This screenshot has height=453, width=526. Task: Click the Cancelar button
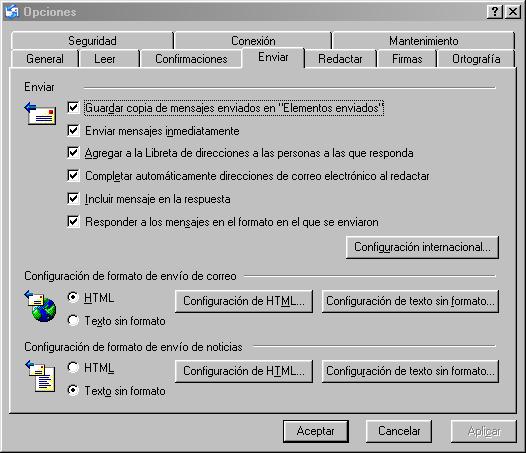tap(399, 431)
